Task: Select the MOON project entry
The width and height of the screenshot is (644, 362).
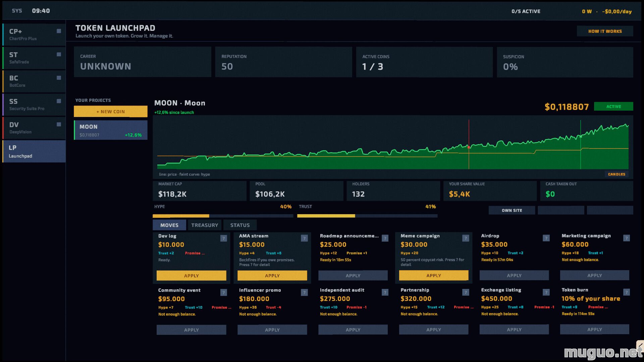Action: click(110, 130)
